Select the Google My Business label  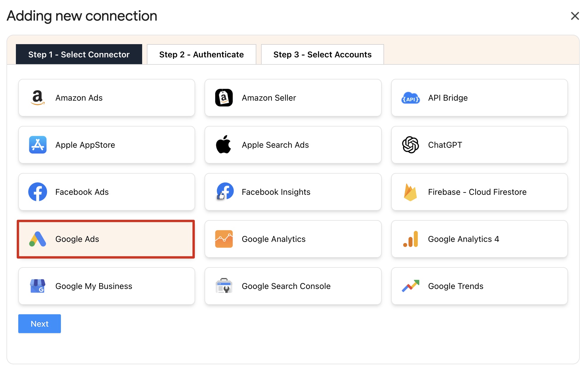coord(94,286)
